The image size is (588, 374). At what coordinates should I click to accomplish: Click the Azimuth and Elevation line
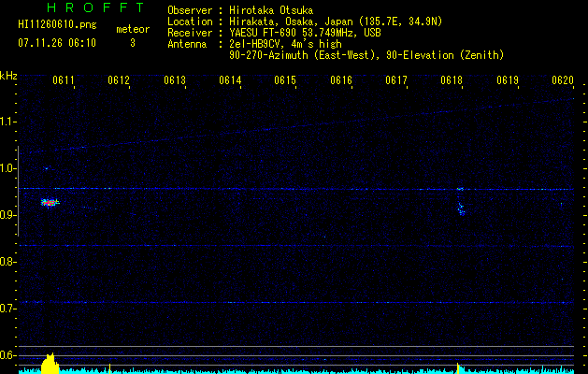(366, 55)
